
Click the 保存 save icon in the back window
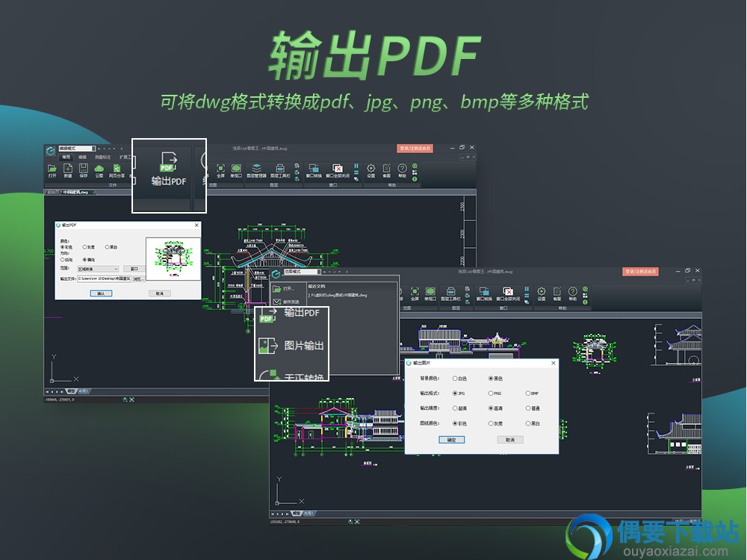[84, 169]
